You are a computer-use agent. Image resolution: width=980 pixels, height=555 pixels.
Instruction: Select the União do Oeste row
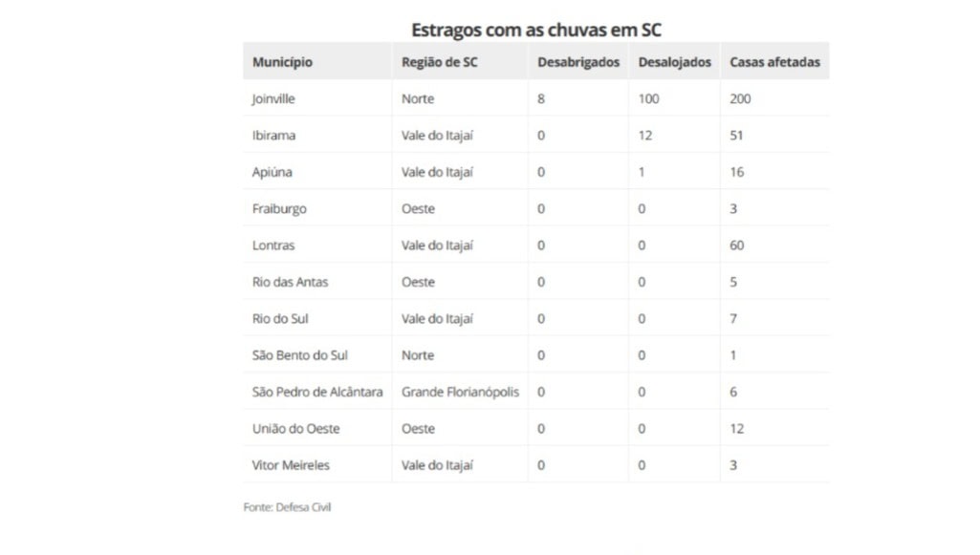click(x=295, y=429)
